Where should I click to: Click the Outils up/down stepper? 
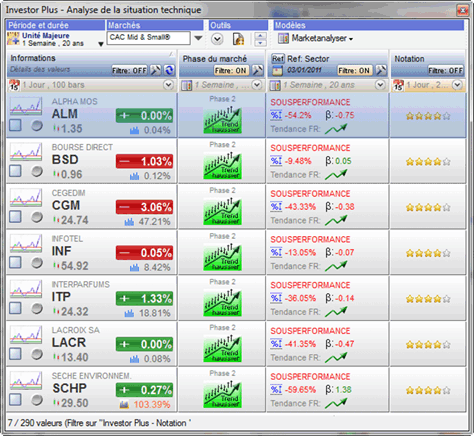click(260, 39)
